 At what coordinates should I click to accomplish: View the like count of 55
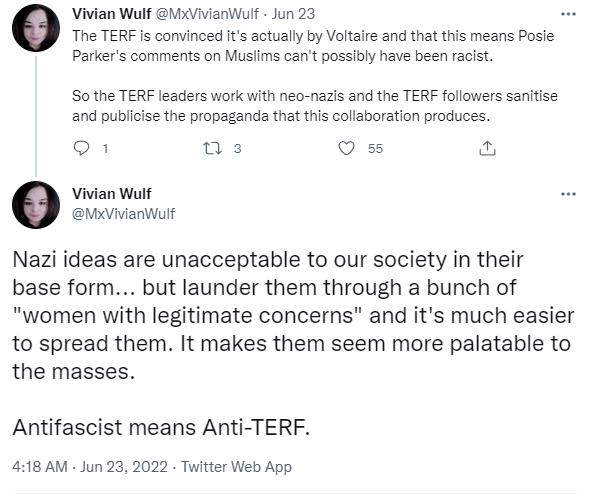376,149
